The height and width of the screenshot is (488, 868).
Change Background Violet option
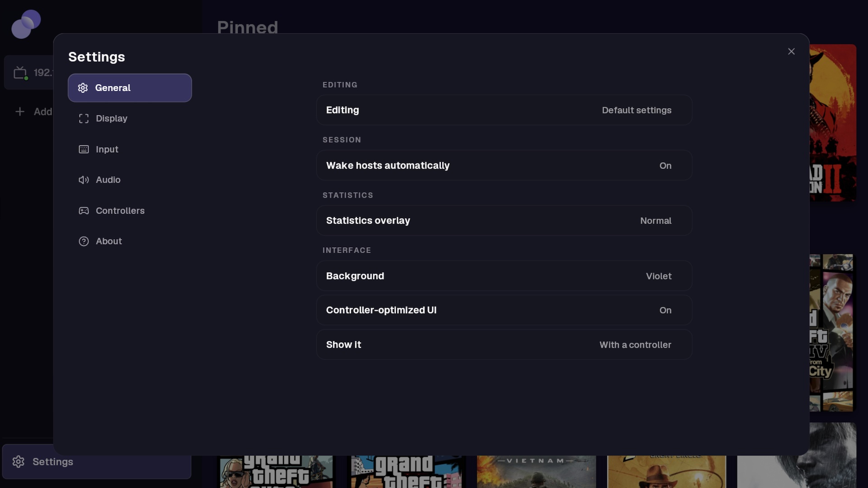[504, 276]
